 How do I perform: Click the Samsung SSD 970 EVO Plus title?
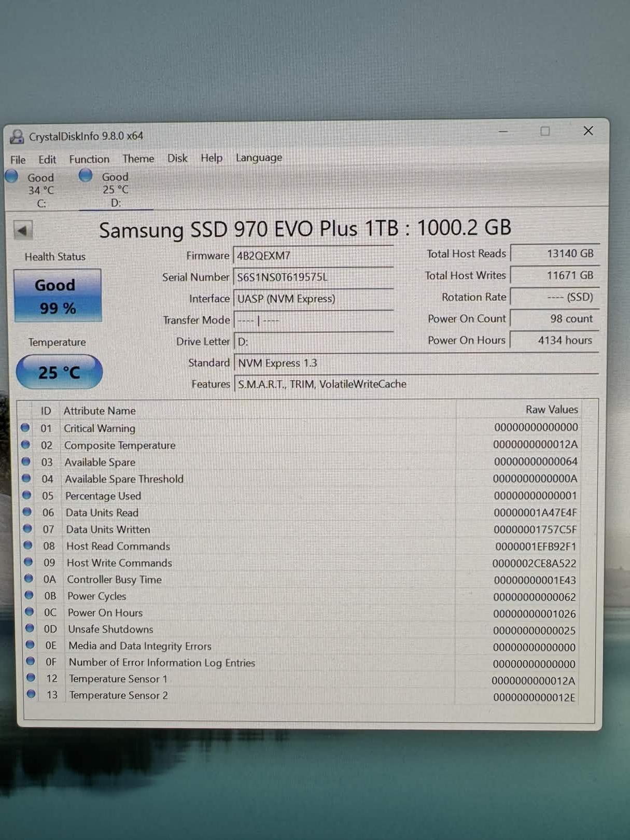pos(305,229)
